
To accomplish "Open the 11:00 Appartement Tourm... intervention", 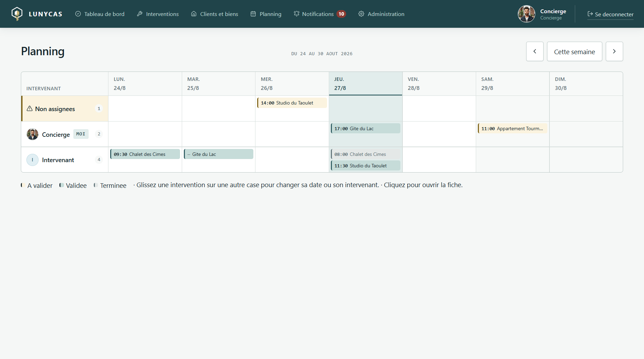I will click(513, 128).
